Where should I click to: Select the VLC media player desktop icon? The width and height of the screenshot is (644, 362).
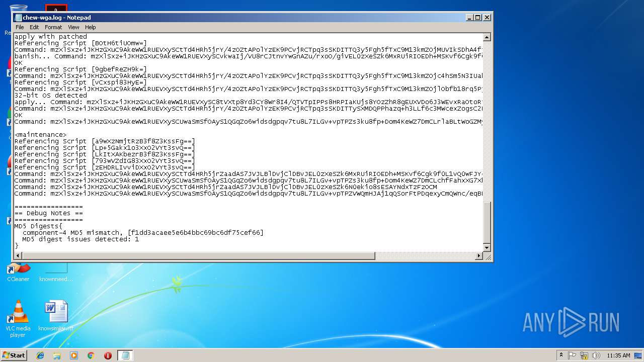coord(18,319)
